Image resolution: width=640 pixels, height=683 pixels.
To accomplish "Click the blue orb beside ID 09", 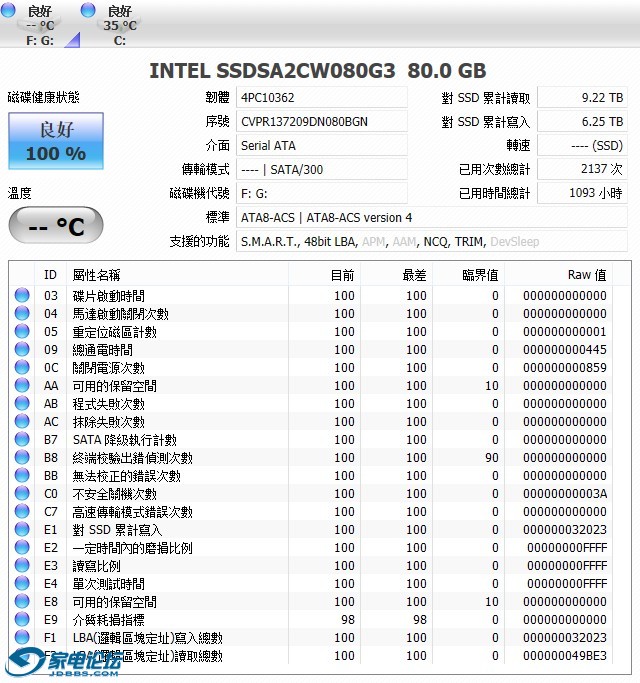I will coord(22,350).
